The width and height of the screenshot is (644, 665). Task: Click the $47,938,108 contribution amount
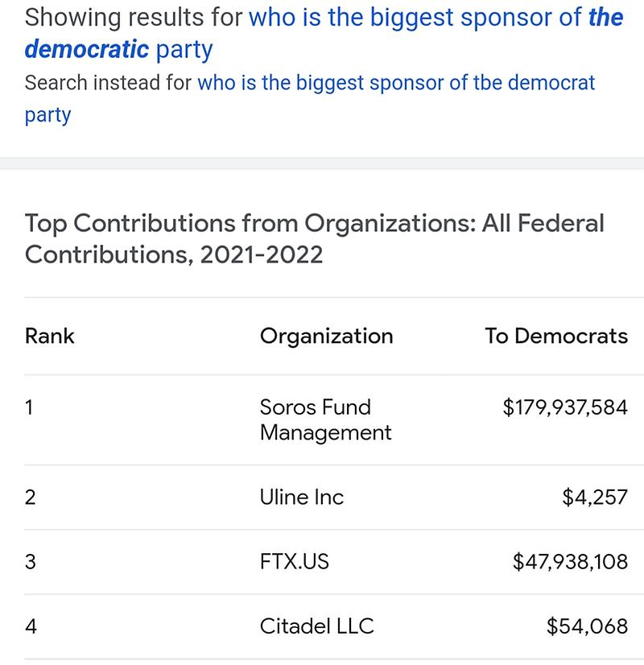[569, 561]
